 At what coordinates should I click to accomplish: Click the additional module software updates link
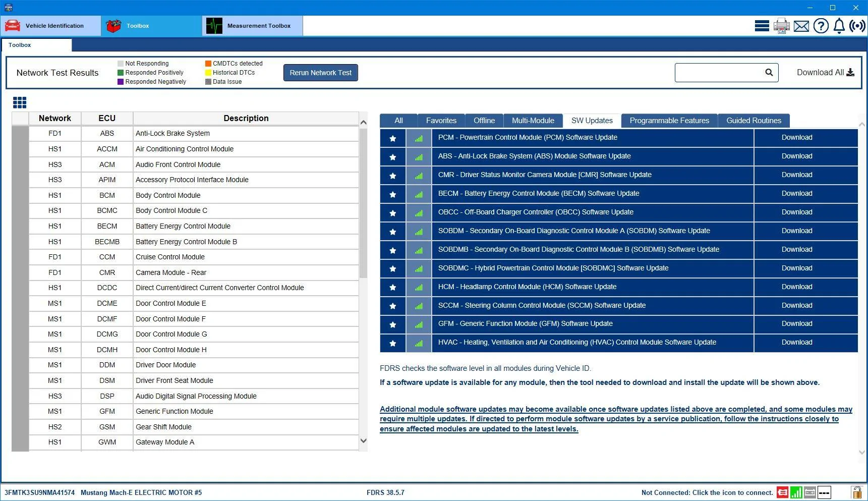click(x=616, y=419)
